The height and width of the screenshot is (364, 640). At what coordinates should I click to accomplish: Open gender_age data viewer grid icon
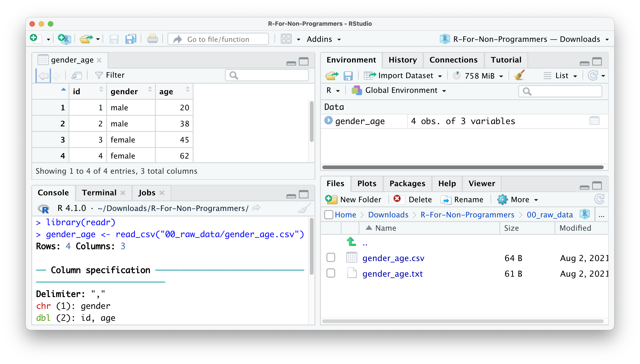click(594, 121)
